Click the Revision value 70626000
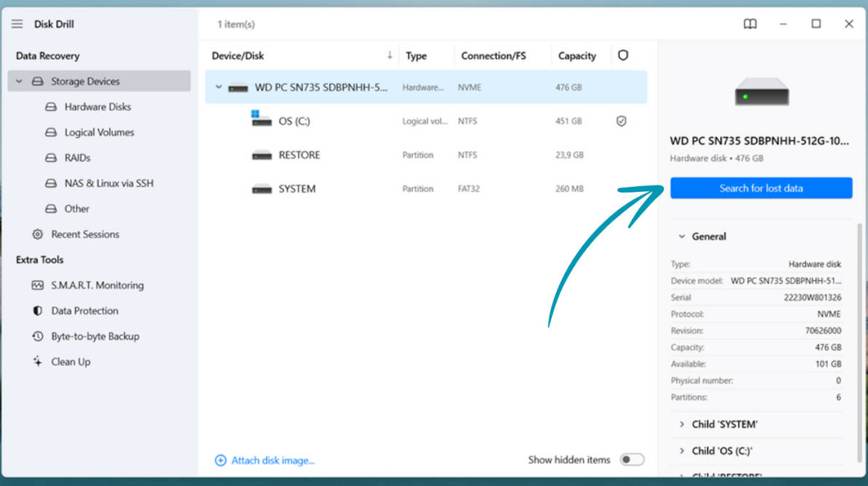The width and height of the screenshot is (868, 486). coord(823,331)
